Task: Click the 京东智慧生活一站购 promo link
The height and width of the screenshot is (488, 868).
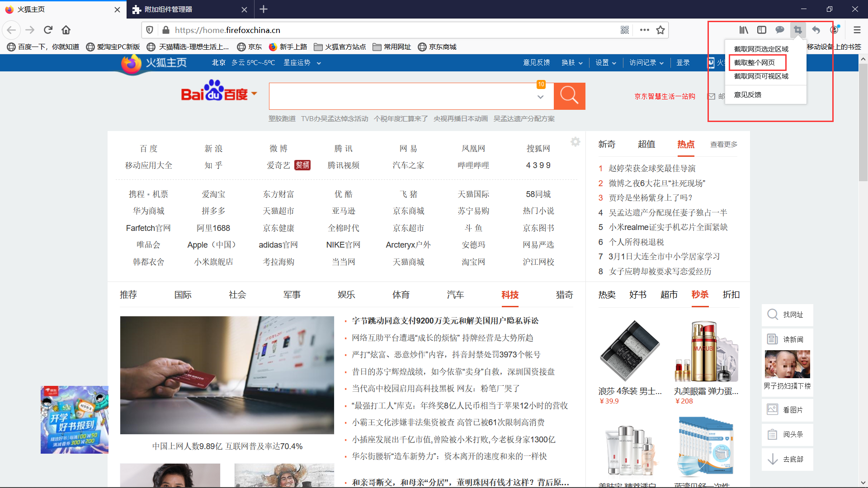Action: [665, 96]
